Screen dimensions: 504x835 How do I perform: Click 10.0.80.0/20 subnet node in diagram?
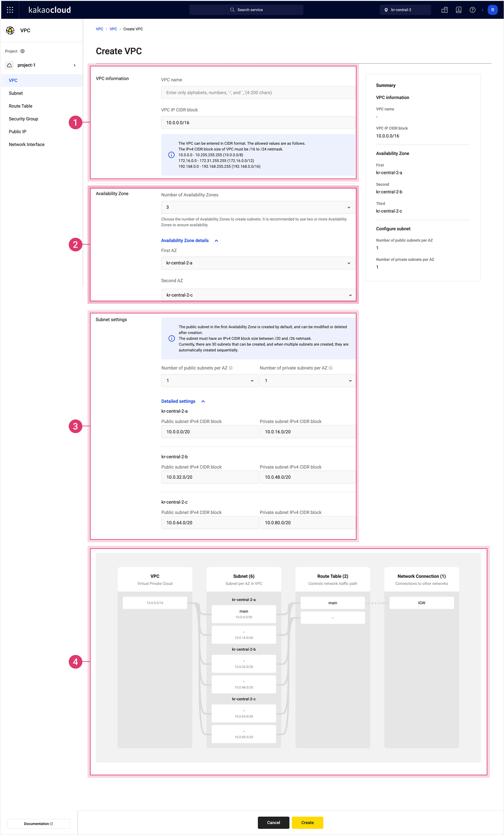coord(244,734)
